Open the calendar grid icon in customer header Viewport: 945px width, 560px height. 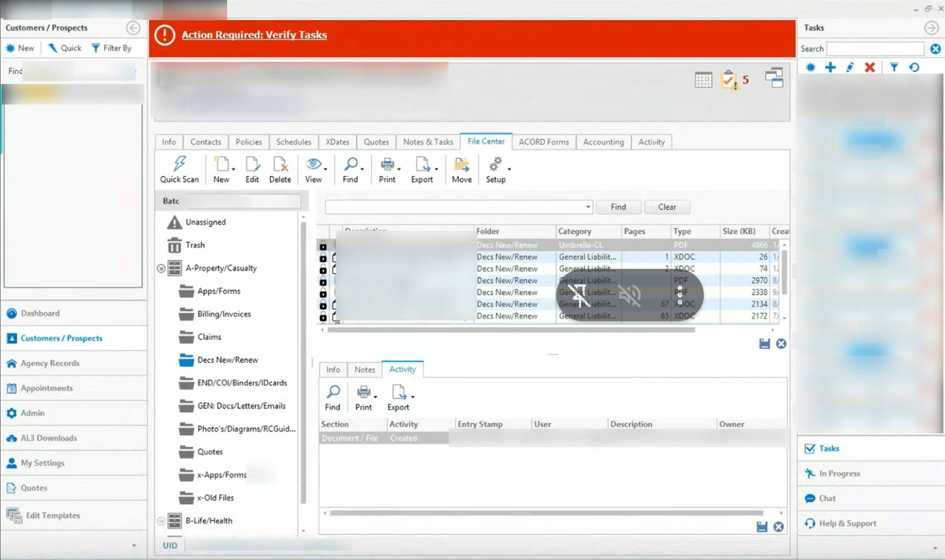tap(703, 80)
